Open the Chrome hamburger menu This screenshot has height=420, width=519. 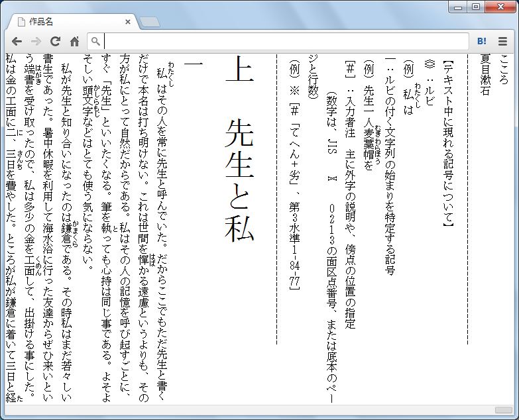coord(502,41)
